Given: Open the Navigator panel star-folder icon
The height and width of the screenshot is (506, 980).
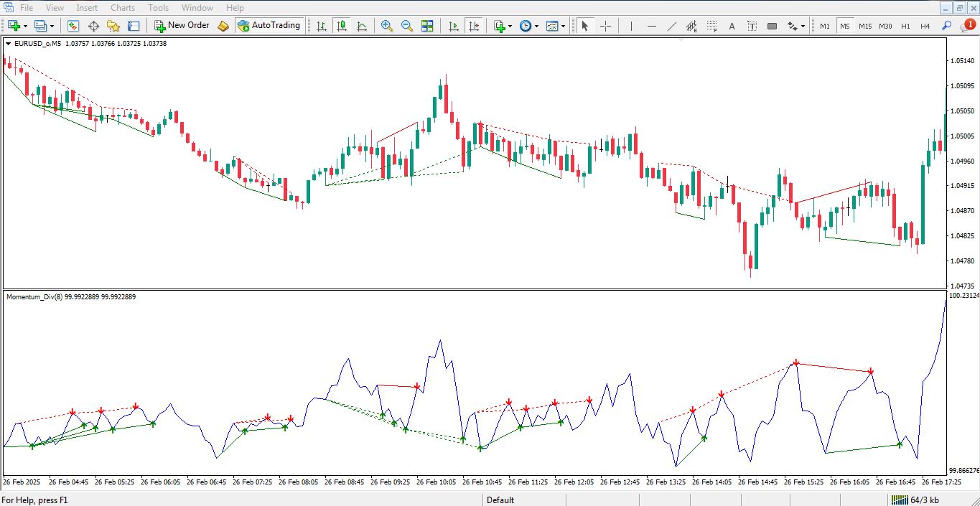Looking at the screenshot, I should coord(113,26).
